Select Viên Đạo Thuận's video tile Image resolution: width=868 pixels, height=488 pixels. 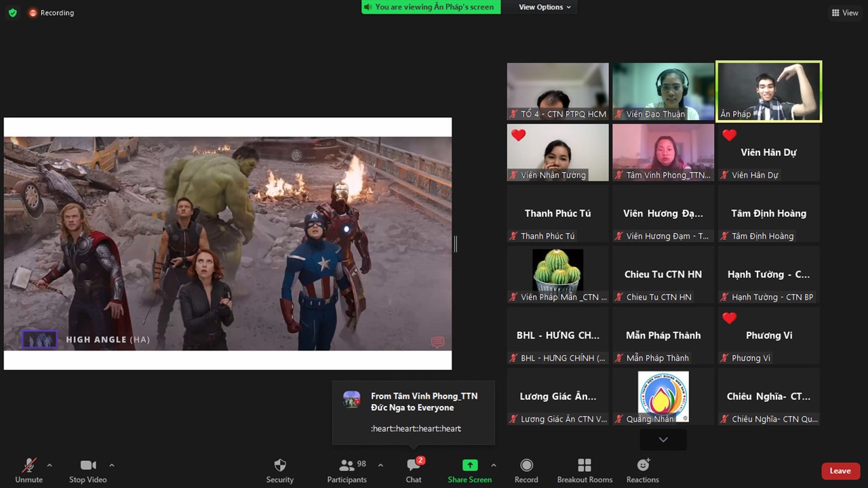[x=663, y=91]
